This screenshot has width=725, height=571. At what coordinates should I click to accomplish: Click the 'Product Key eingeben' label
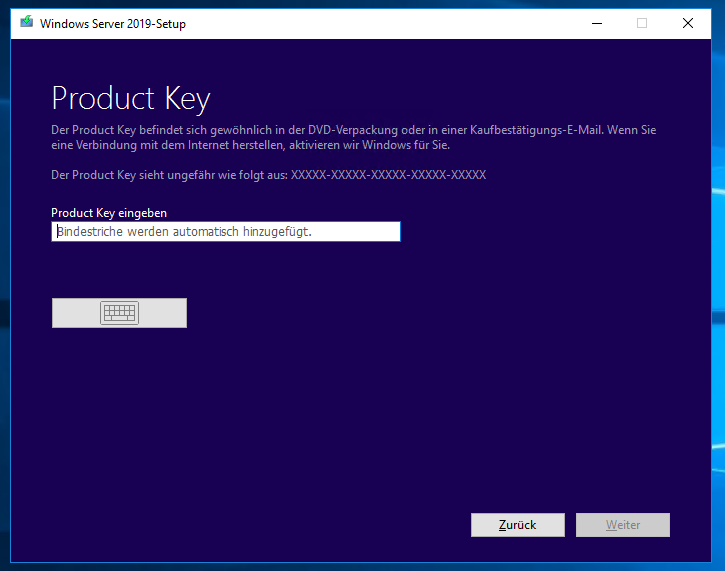coord(109,213)
